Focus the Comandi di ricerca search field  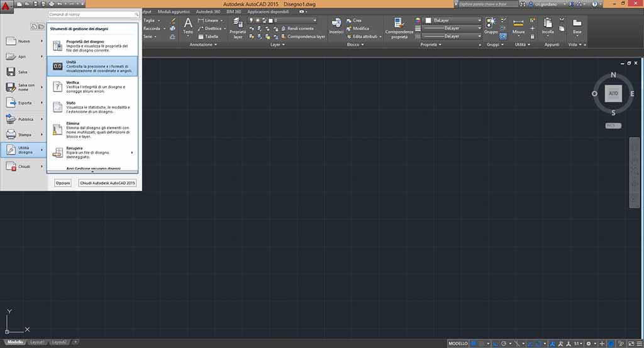94,14
